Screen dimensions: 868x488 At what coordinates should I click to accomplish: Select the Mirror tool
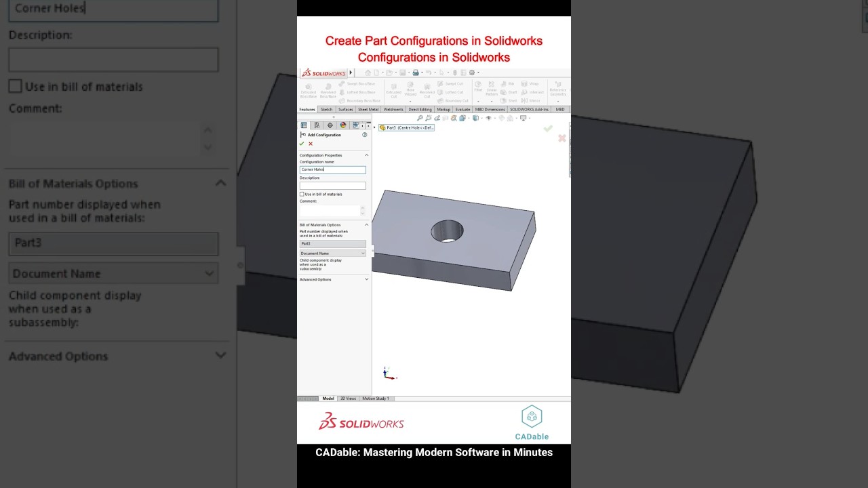[x=530, y=100]
